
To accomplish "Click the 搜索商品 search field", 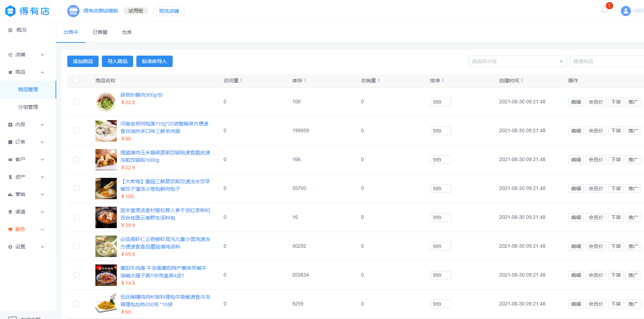I will [607, 61].
